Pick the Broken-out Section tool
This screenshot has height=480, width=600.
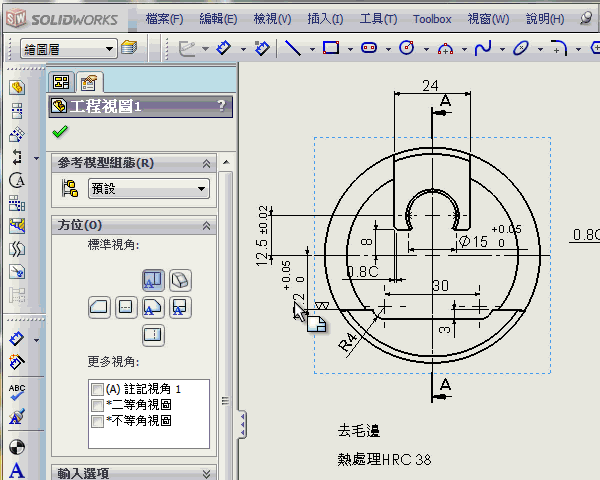pos(17,226)
